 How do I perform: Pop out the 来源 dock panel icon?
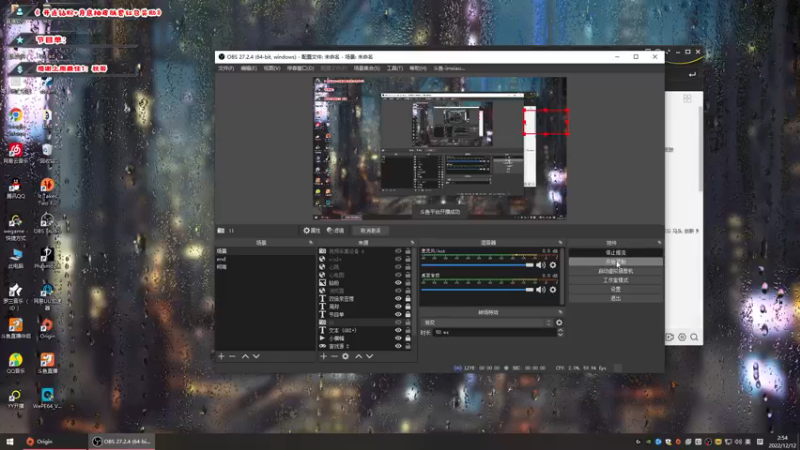coord(412,243)
